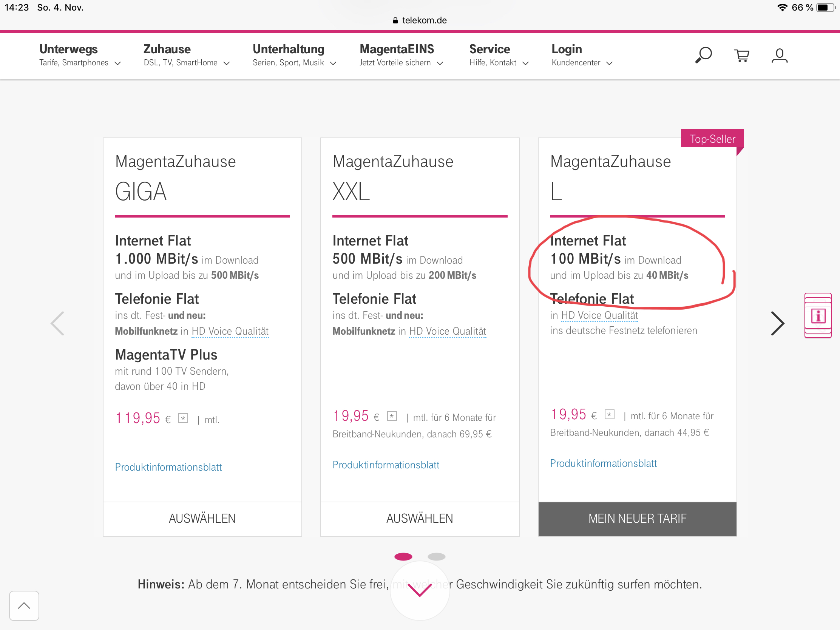Expand the Zuhause DSL, TV dropdown
The height and width of the screenshot is (630, 840).
click(x=187, y=55)
